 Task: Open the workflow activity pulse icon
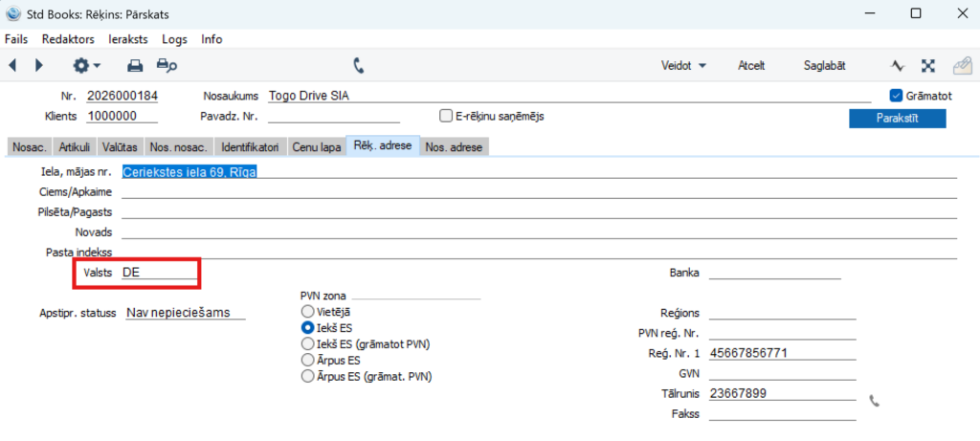click(898, 66)
